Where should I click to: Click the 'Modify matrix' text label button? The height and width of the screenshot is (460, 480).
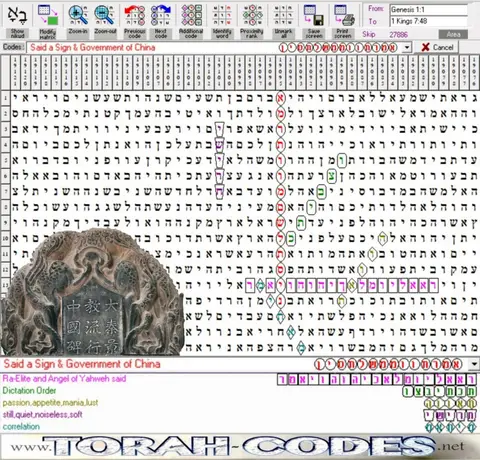(x=48, y=34)
